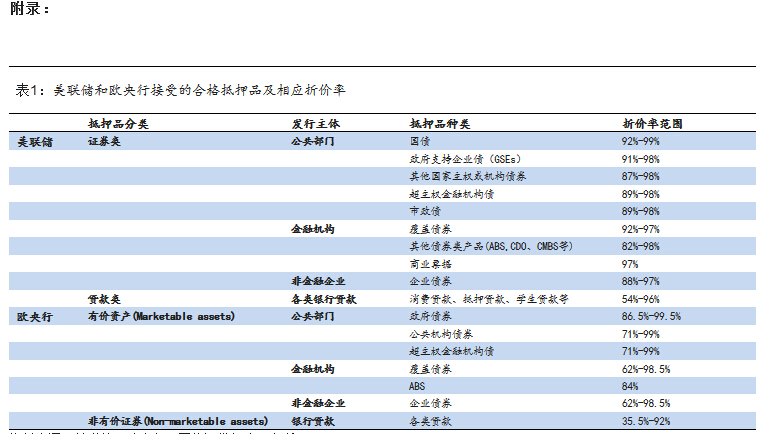
Task: Click '其他债券类产品(ABS, CDO, CMBS等)' cell
Action: point(491,246)
